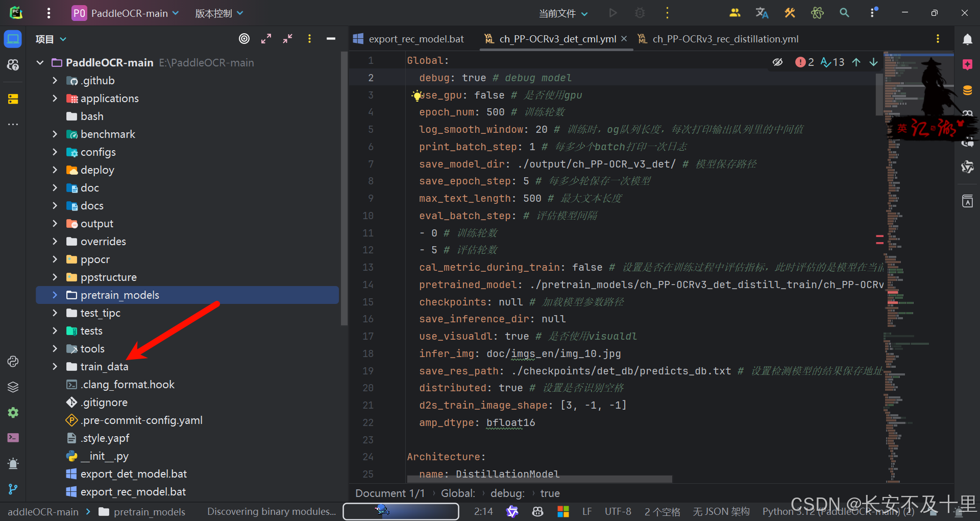Screen dimensions: 980x521
Task: Open the PaddleOCR-main project dropdown
Action: click(126, 13)
